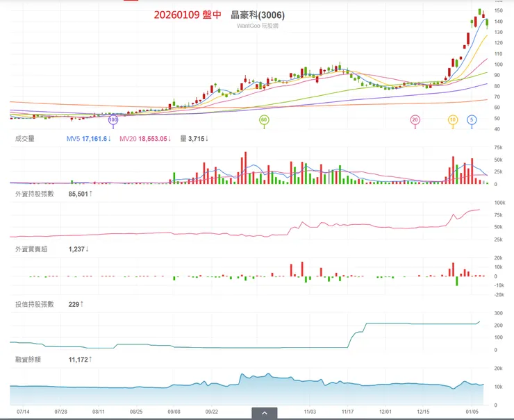The height and width of the screenshot is (420, 514).
Task: Click the 08/11 date on time axis
Action: pos(99,412)
